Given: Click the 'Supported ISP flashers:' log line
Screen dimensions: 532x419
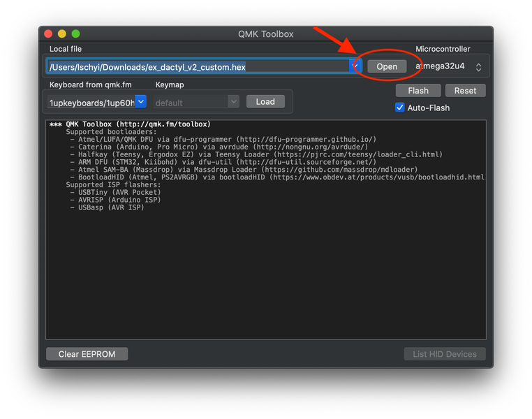Looking at the screenshot, I should [113, 185].
